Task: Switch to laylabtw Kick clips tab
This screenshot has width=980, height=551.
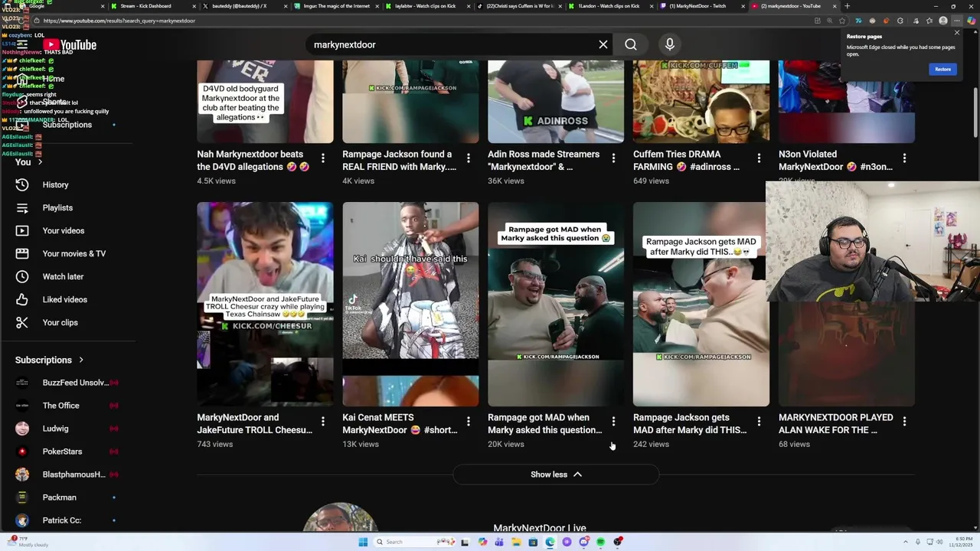Action: click(x=429, y=6)
